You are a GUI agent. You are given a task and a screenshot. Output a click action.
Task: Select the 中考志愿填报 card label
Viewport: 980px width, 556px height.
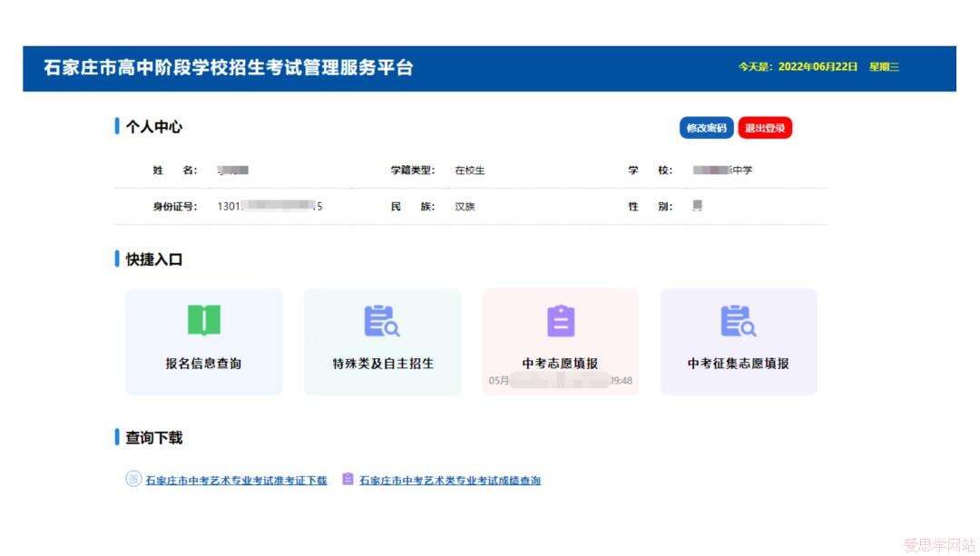tap(560, 364)
